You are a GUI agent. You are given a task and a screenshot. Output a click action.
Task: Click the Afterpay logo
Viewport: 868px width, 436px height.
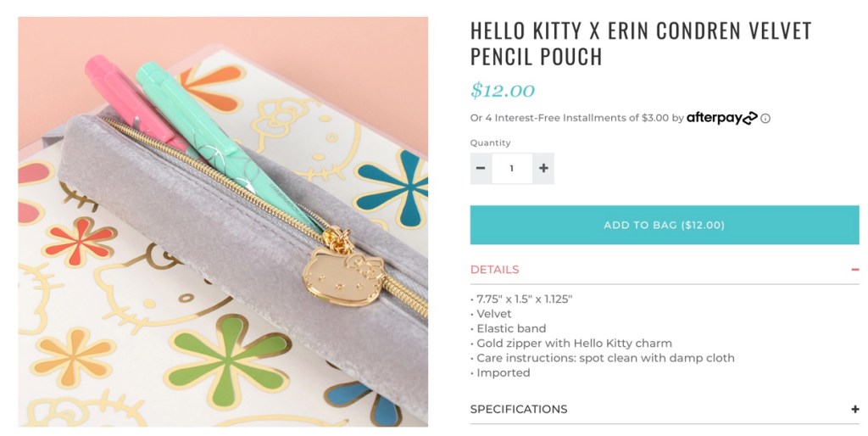pyautogui.click(x=721, y=118)
